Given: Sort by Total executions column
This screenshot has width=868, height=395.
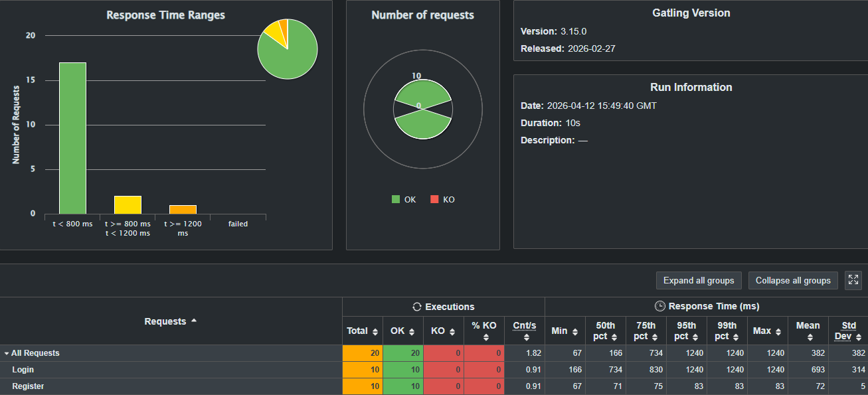Looking at the screenshot, I should pyautogui.click(x=362, y=331).
